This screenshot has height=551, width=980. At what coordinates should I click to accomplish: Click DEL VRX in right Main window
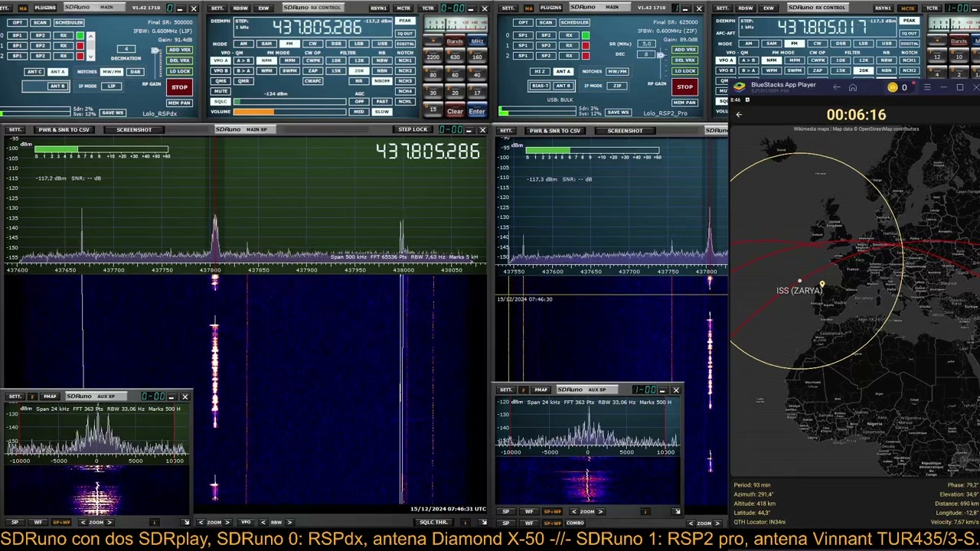[684, 60]
